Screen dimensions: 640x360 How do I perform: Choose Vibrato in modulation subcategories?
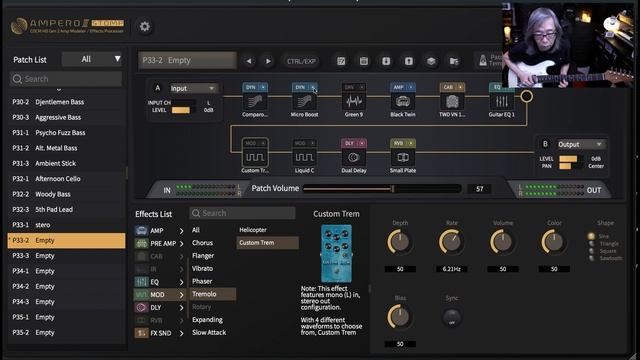[202, 268]
